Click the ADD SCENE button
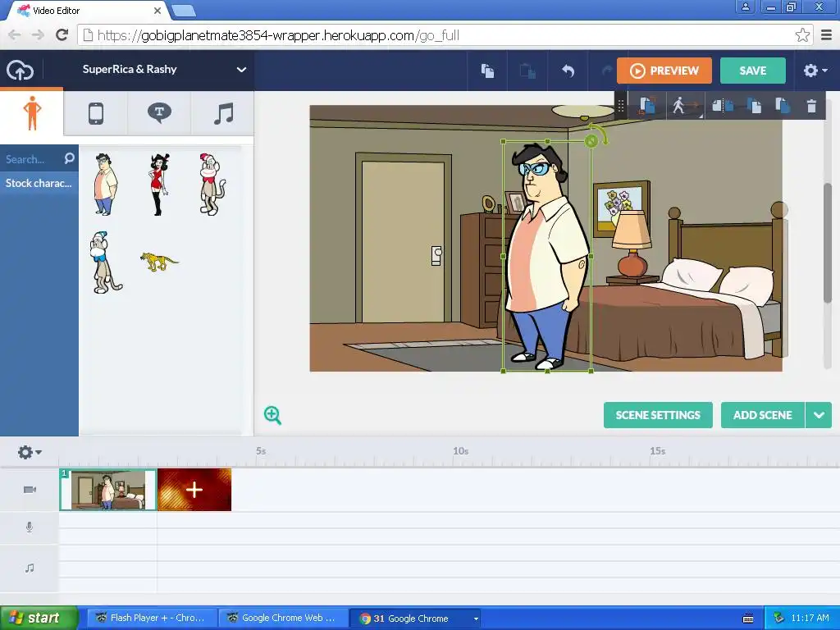This screenshot has width=840, height=630. [x=762, y=415]
